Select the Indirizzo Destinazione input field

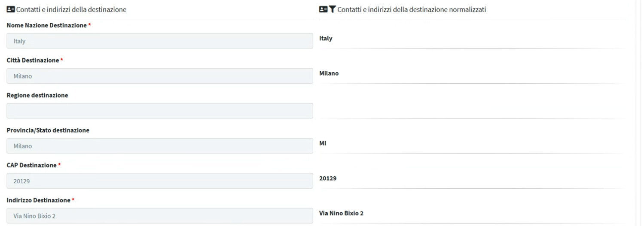pos(160,216)
